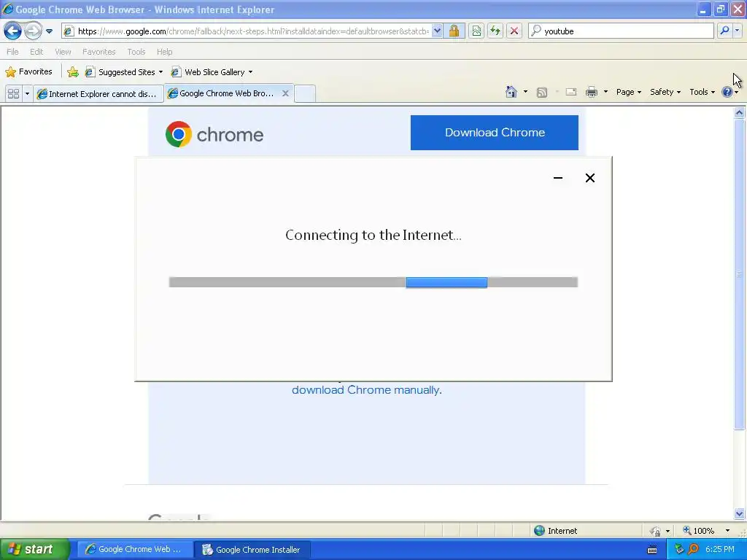
Task: Open the Edit menu
Action: (36, 52)
